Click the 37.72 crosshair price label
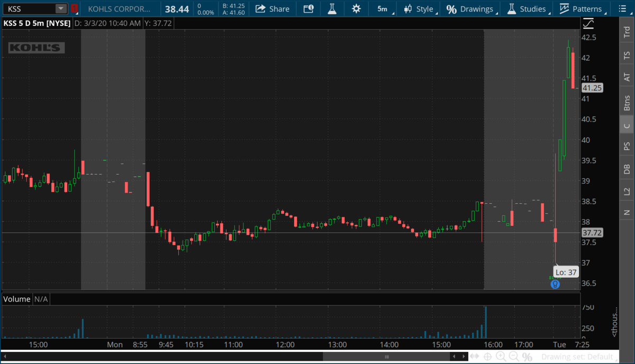Image resolution: width=635 pixels, height=364 pixels. pos(592,233)
